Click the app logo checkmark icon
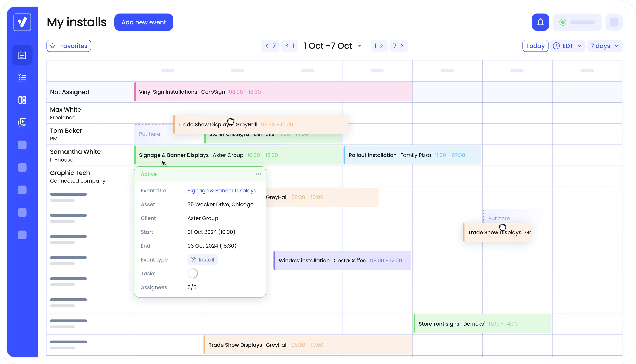Screen dimensions: 636x364 (22, 22)
